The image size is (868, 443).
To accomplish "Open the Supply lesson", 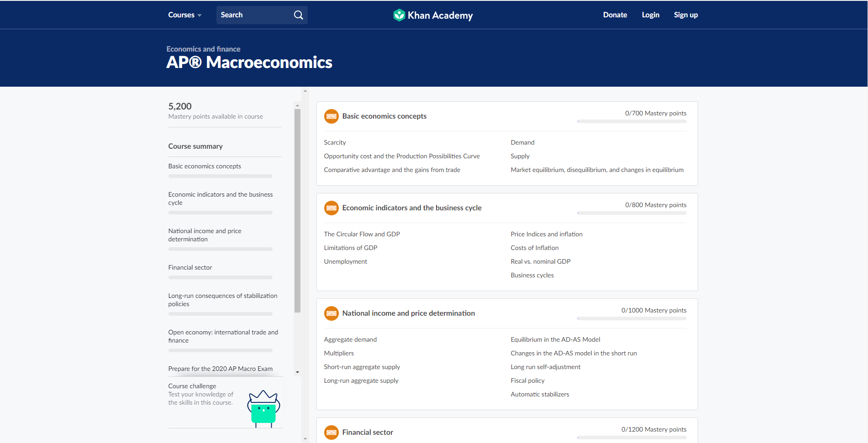I will click(520, 156).
